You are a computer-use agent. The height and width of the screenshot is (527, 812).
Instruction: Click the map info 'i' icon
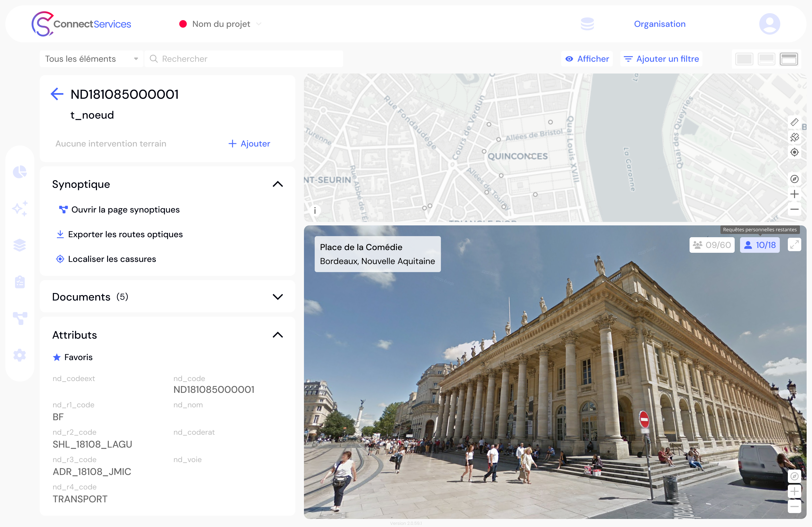click(314, 211)
